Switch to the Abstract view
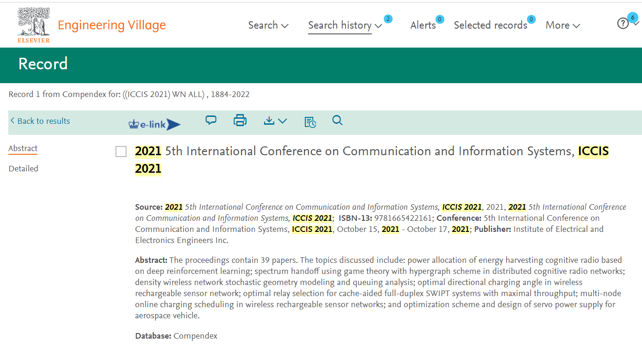Viewport: 642px width, 364px height. coord(23,148)
